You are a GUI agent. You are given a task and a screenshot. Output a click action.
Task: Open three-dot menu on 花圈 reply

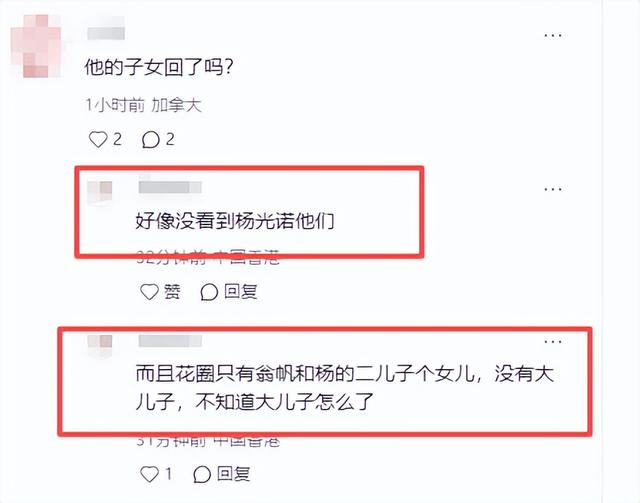[553, 342]
